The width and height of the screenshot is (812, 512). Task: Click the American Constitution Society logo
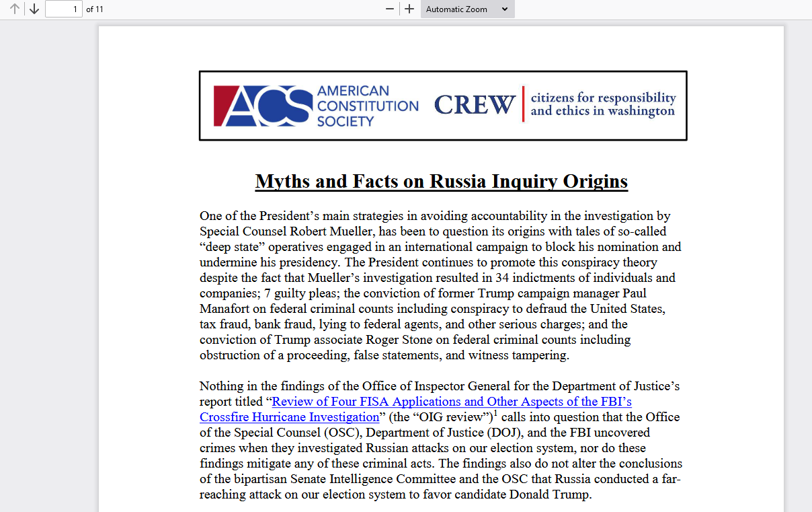click(x=316, y=106)
